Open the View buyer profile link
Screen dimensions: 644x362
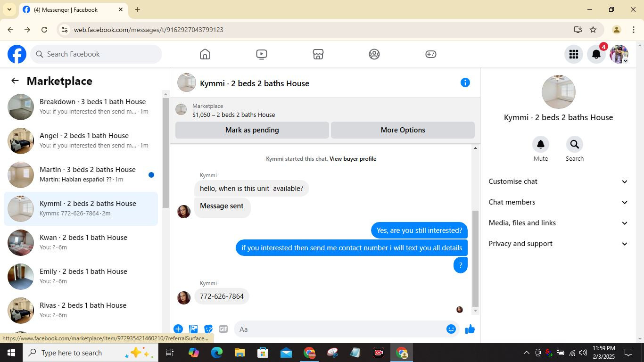tap(353, 159)
